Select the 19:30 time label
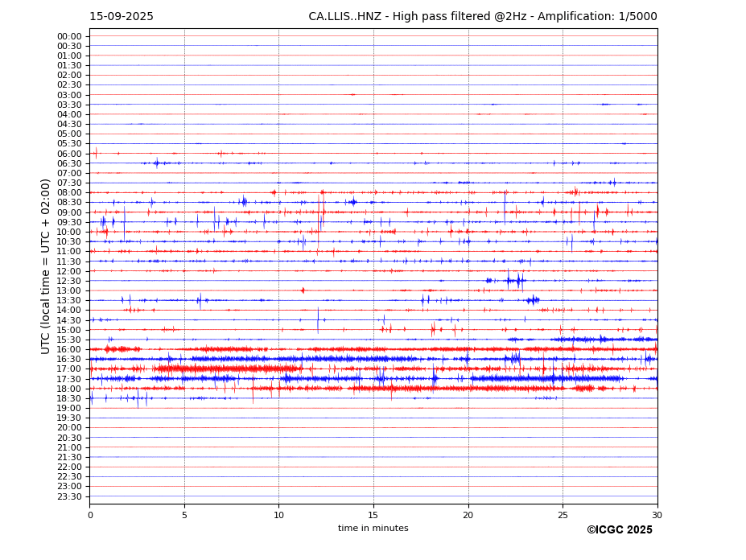 click(x=69, y=418)
